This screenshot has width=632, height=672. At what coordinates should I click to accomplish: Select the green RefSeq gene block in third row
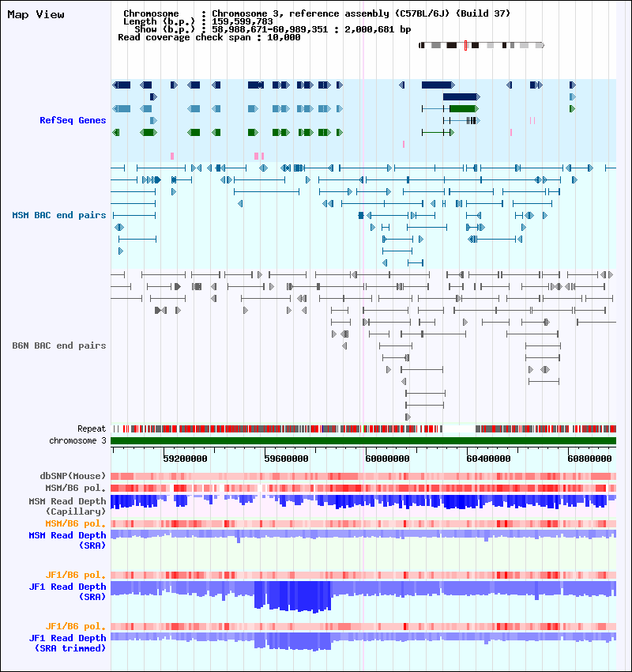[464, 109]
